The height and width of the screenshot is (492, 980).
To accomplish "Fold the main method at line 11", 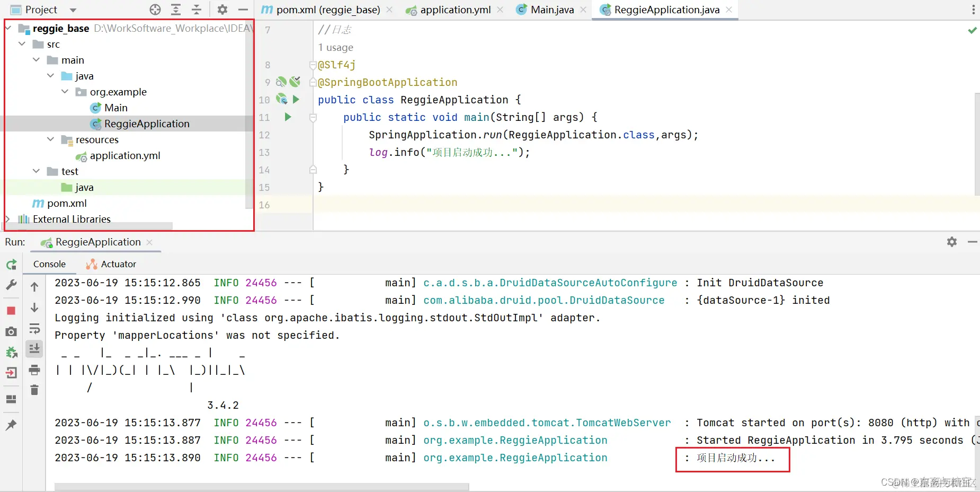I will [x=313, y=117].
